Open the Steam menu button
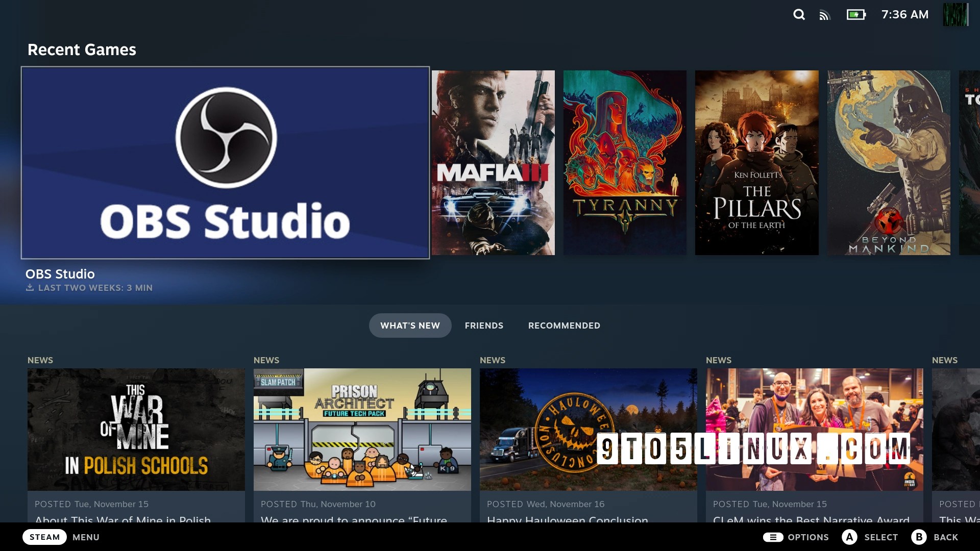980x551 pixels. pyautogui.click(x=44, y=537)
